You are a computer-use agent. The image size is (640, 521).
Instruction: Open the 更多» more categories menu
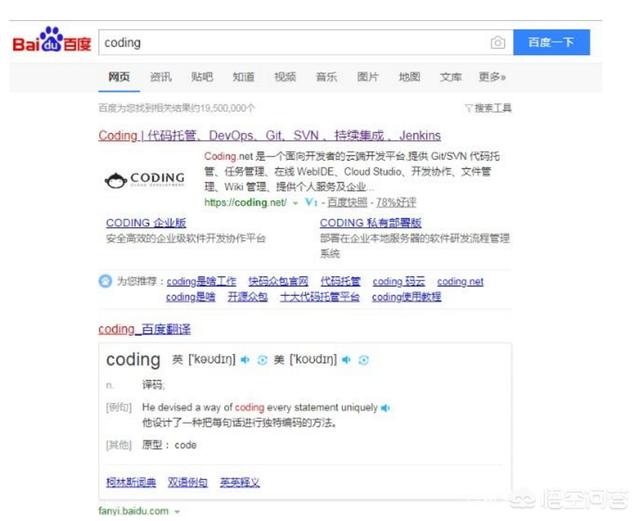(492, 77)
